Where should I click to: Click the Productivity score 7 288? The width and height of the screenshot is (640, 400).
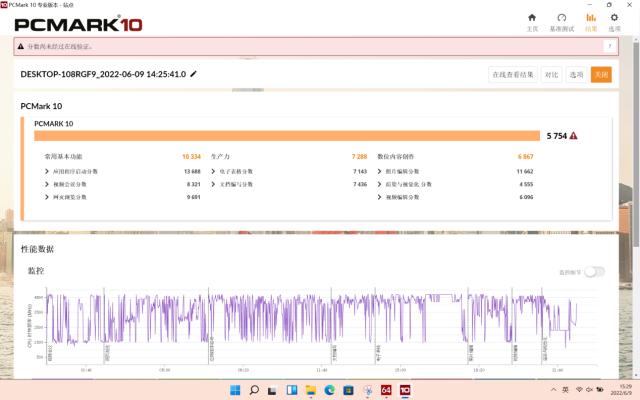(359, 156)
